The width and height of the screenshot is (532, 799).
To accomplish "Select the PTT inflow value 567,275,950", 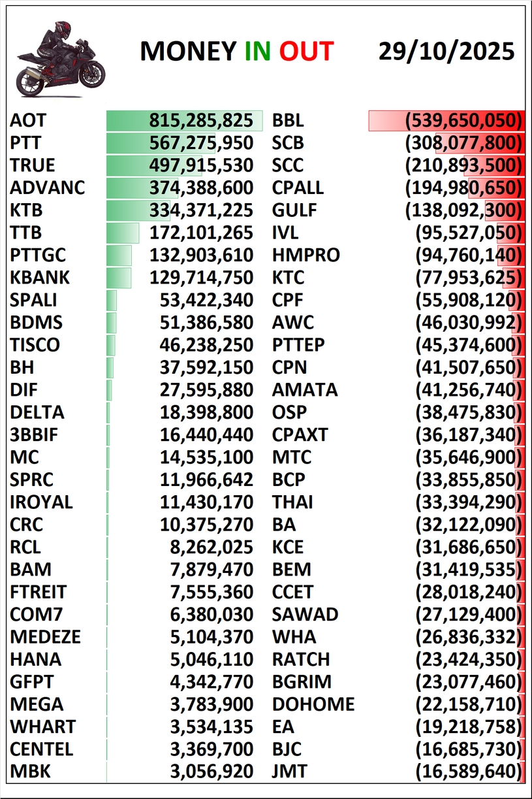I will tap(201, 143).
